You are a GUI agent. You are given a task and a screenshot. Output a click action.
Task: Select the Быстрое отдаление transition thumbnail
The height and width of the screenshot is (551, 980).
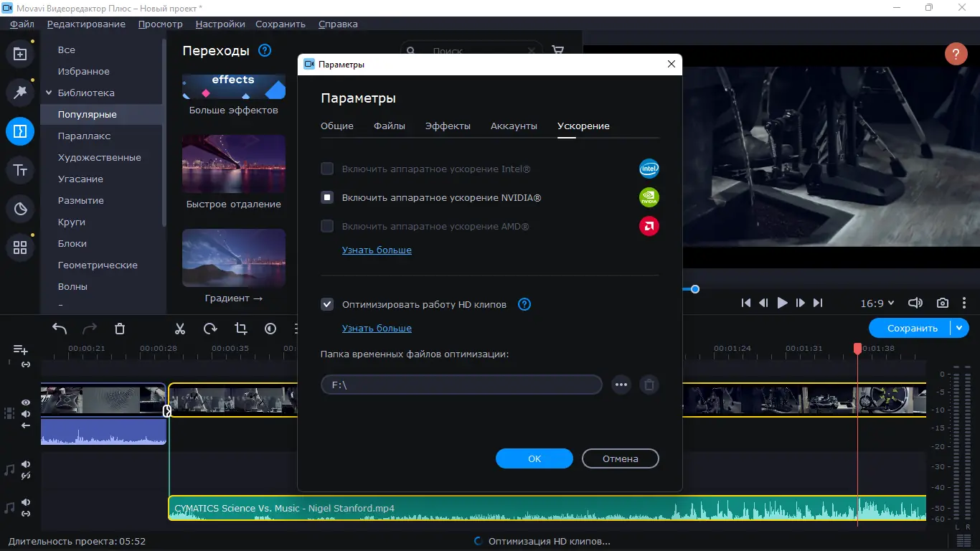234,164
